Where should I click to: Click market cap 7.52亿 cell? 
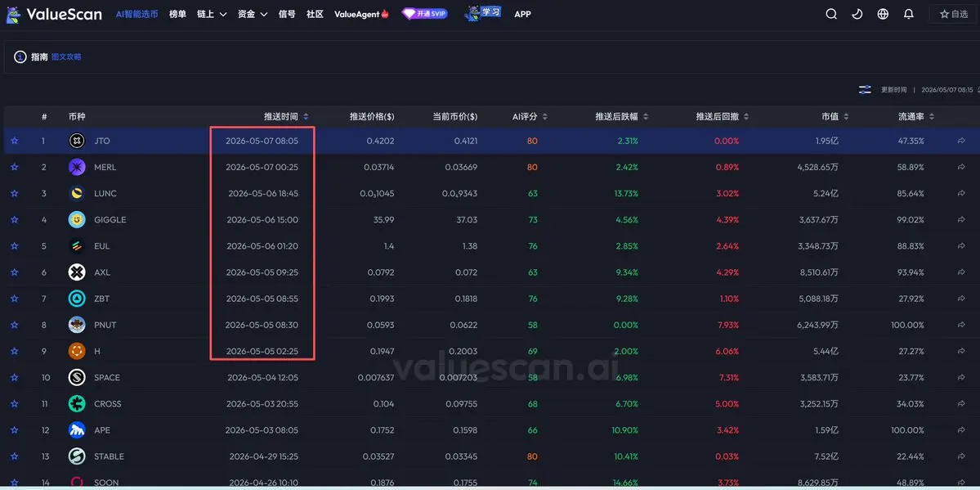[827, 456]
